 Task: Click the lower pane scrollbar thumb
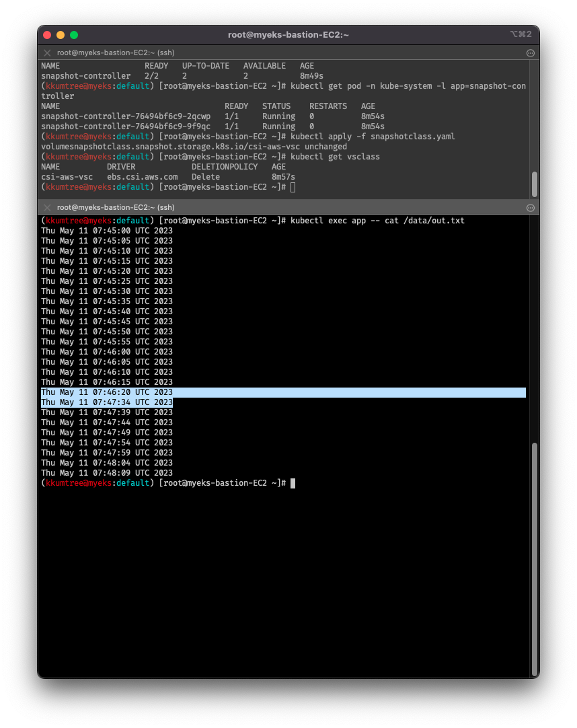coord(534,560)
